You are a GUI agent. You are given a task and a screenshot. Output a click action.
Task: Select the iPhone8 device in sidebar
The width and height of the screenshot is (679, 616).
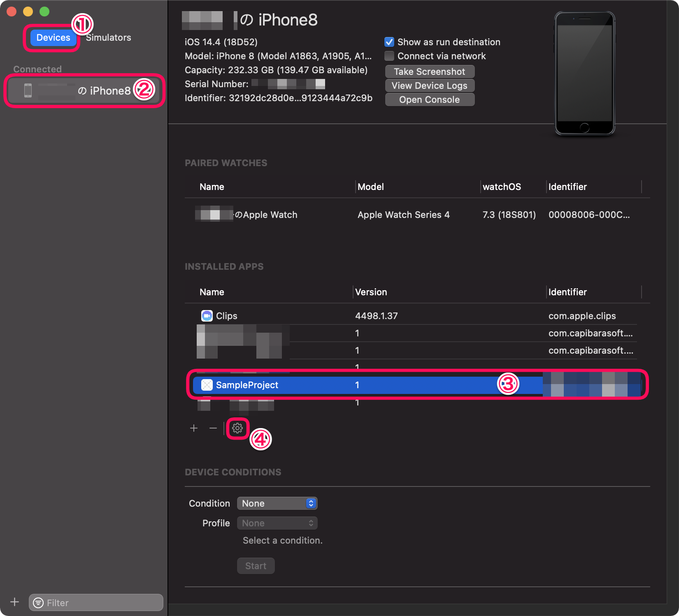(84, 90)
